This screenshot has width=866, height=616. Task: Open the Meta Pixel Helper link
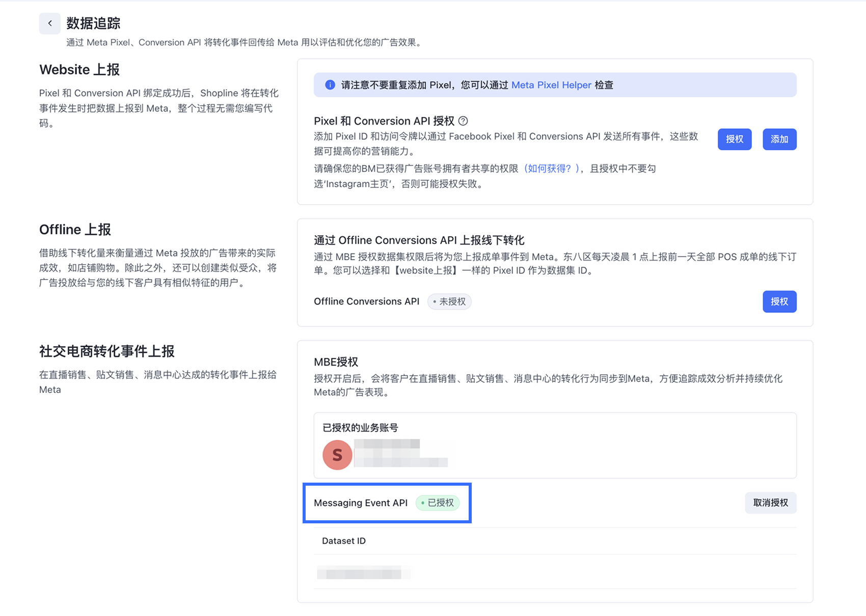tap(551, 85)
